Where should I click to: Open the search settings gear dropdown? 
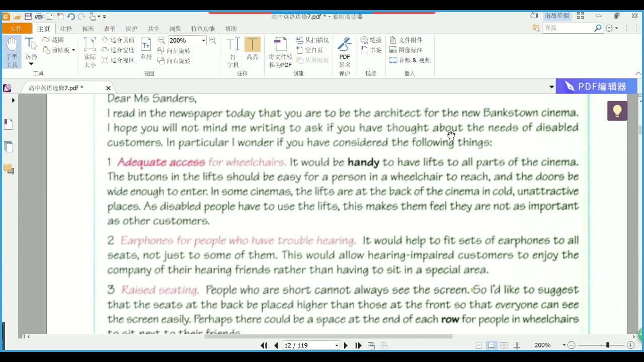pos(612,28)
